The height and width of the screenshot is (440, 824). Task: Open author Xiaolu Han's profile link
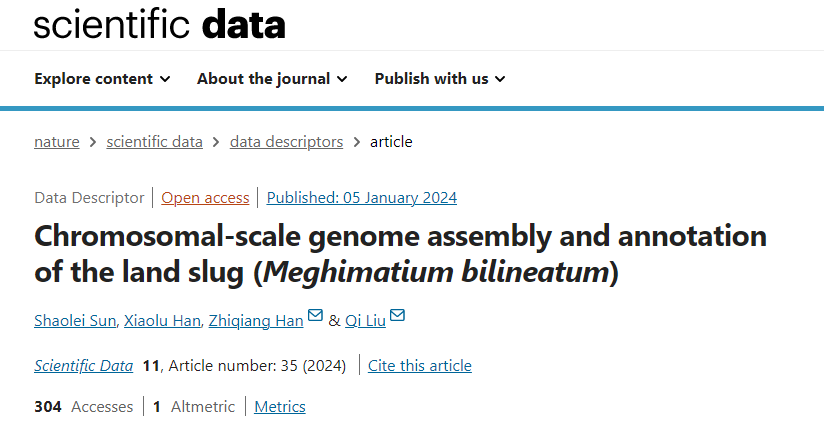[162, 321]
